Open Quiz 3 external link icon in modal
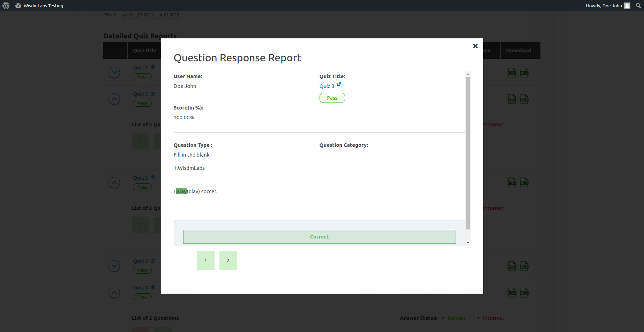The width and height of the screenshot is (644, 332). (x=339, y=84)
